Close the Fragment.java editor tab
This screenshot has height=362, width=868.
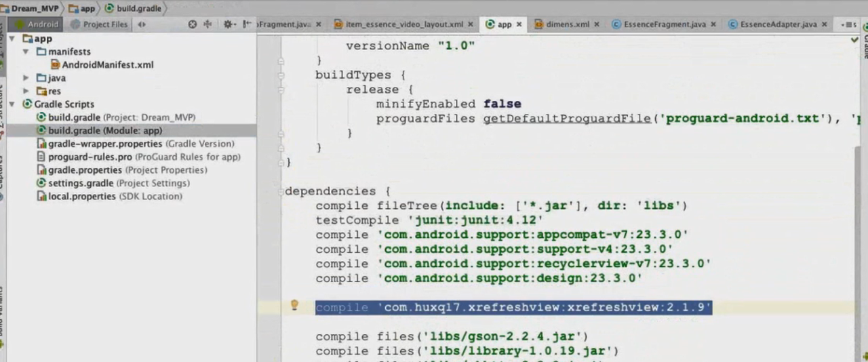(318, 24)
